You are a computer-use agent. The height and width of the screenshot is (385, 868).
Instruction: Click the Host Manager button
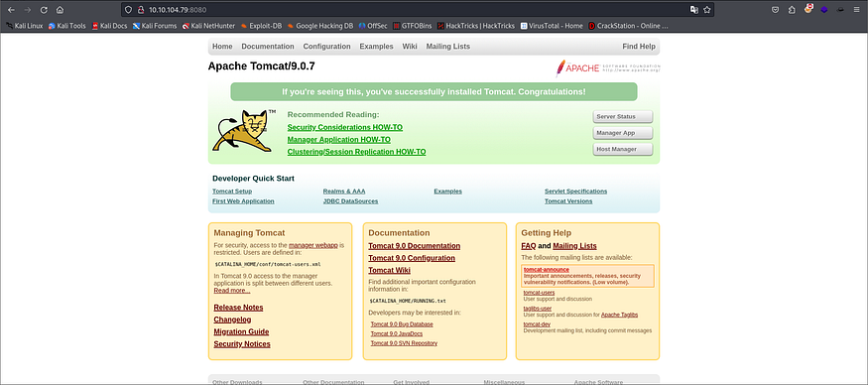coord(623,149)
